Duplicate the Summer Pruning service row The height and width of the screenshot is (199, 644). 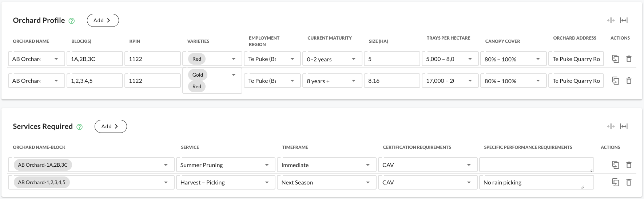[x=616, y=165]
